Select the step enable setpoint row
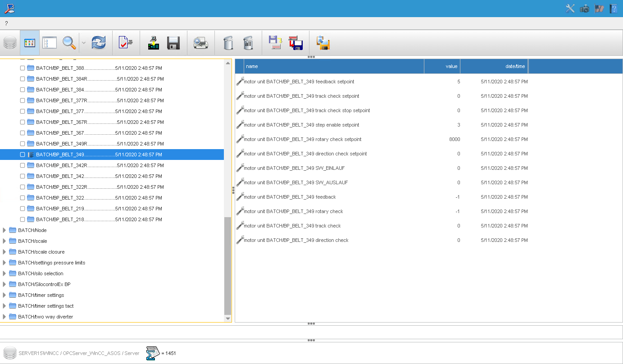Image resolution: width=623 pixels, height=364 pixels. pyautogui.click(x=382, y=125)
